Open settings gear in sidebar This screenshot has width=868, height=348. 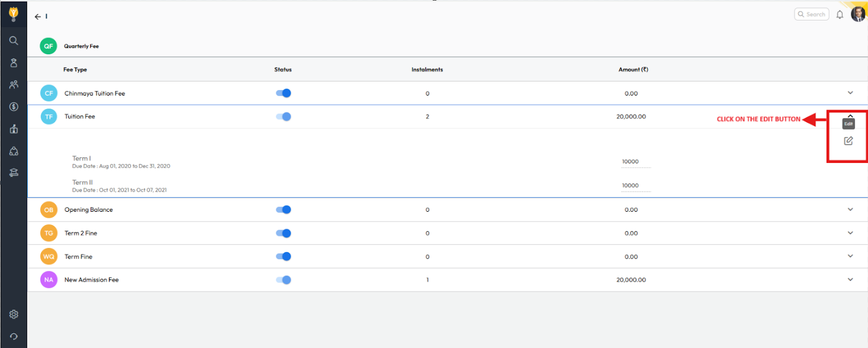click(x=14, y=314)
